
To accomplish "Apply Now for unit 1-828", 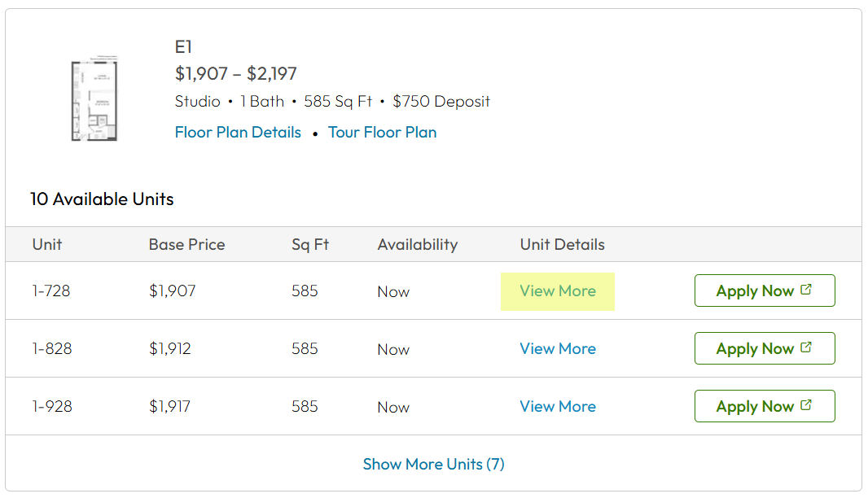I will click(x=765, y=348).
